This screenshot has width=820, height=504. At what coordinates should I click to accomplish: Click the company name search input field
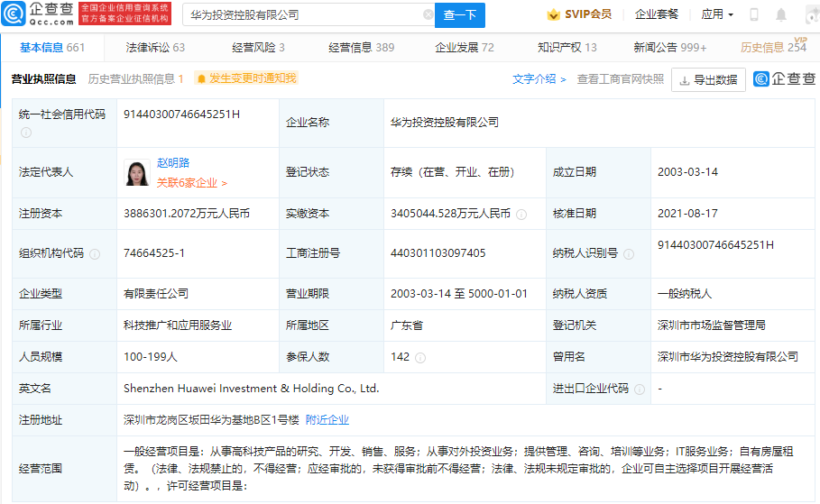pos(300,15)
